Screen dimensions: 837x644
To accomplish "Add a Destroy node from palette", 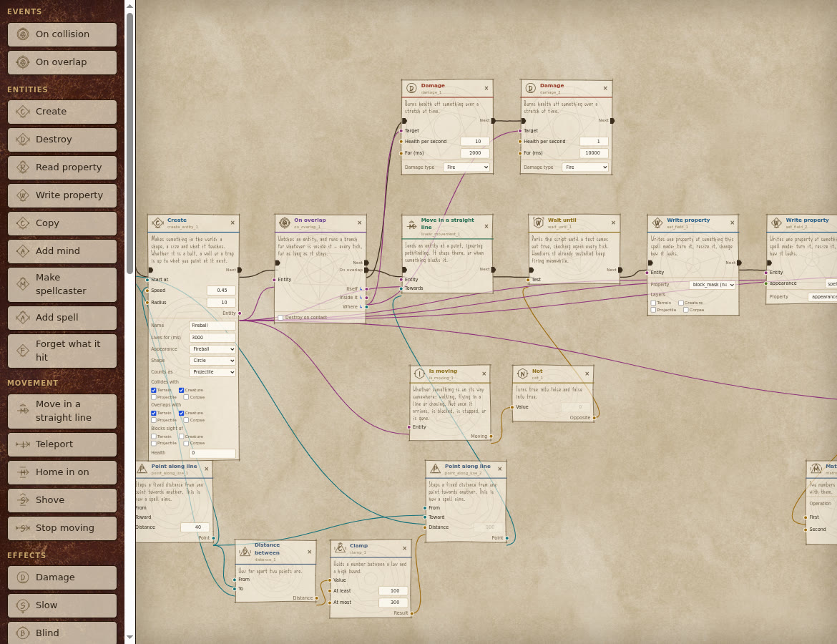I will point(62,140).
